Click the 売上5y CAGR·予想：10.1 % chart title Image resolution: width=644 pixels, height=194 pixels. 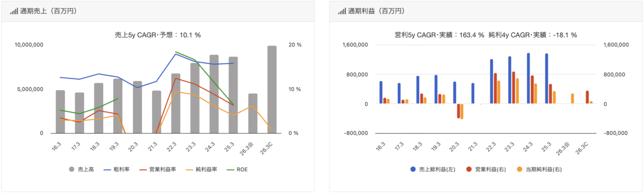tap(158, 35)
